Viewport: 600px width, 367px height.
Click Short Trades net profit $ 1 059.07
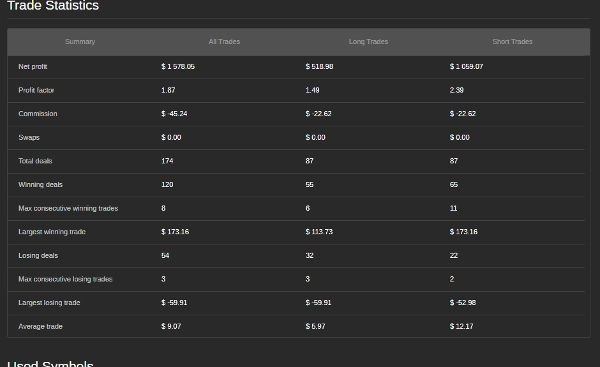coord(466,67)
